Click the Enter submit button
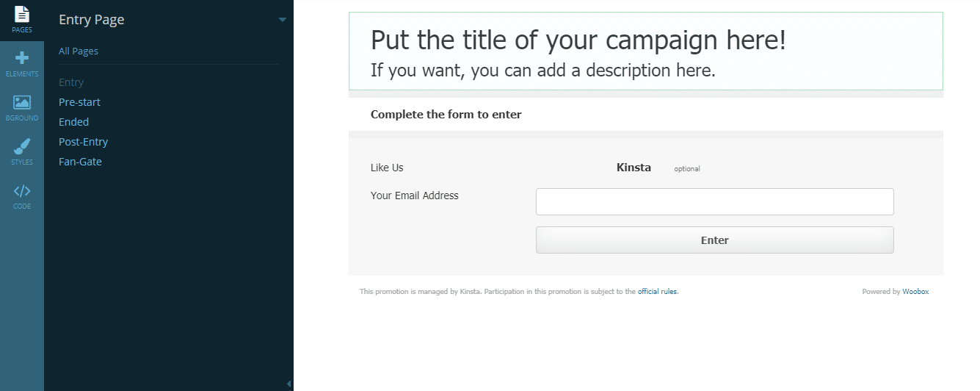Screen dimensions: 980x391 [x=714, y=240]
